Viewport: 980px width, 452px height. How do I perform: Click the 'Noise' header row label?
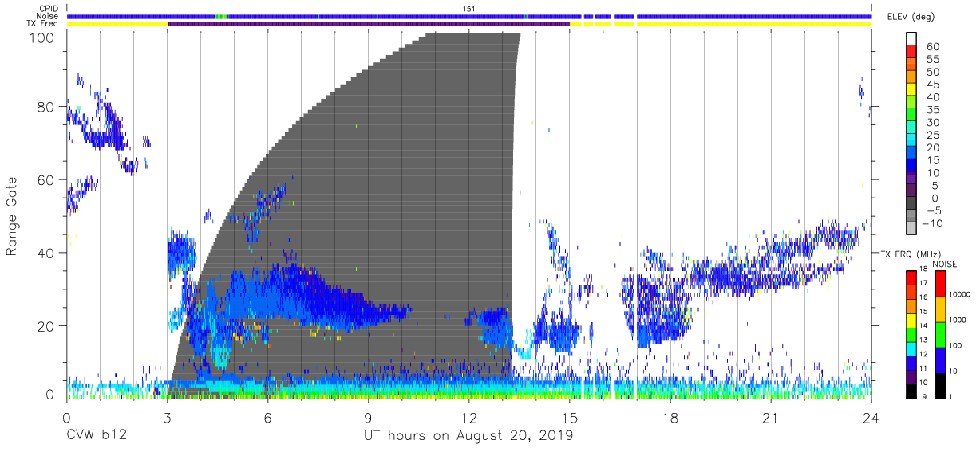point(49,16)
